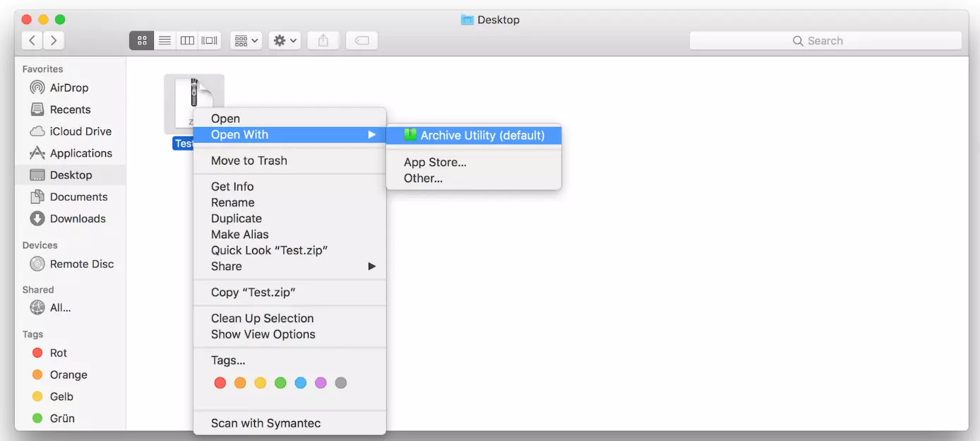The image size is (980, 441).
Task: Click the Share toolbar button
Action: (x=323, y=40)
